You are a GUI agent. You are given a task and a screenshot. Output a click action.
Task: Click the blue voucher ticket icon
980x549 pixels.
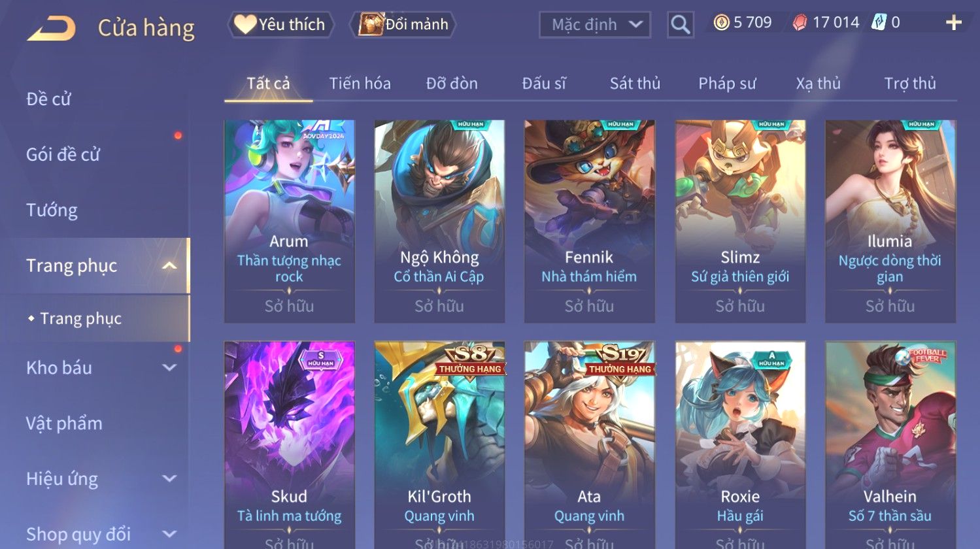879,23
